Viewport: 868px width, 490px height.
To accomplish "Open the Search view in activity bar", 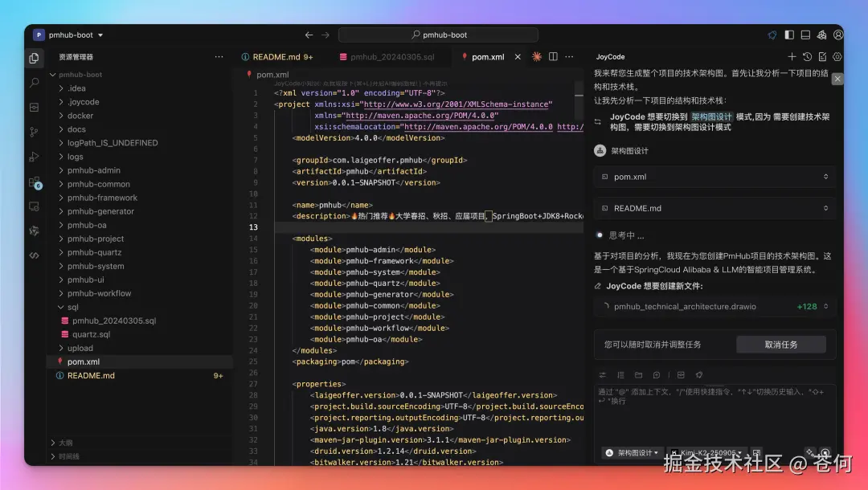I will 35,83.
